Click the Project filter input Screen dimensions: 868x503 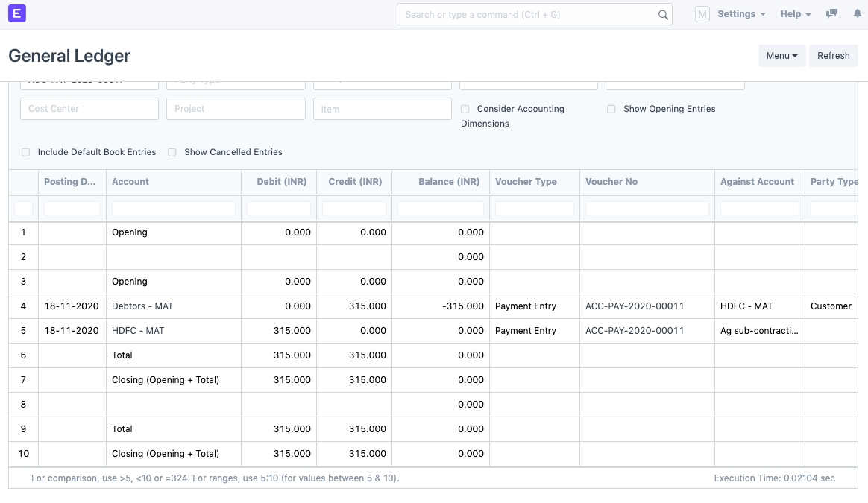click(236, 109)
